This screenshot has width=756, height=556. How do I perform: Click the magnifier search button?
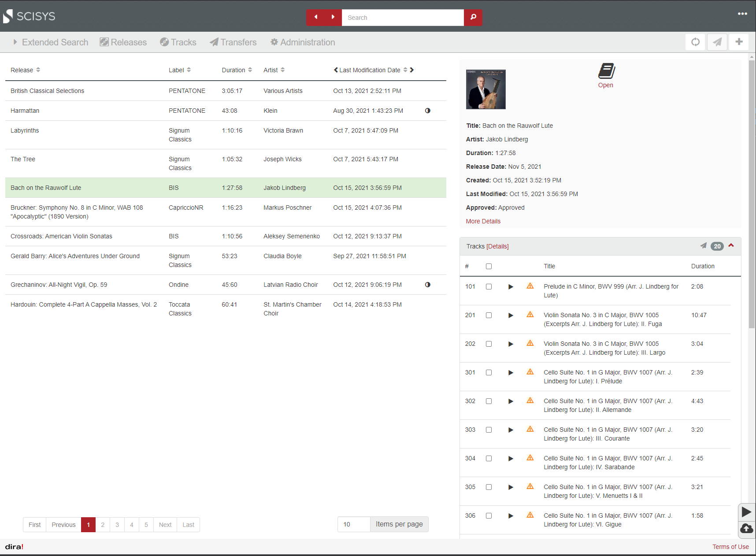[x=473, y=17]
